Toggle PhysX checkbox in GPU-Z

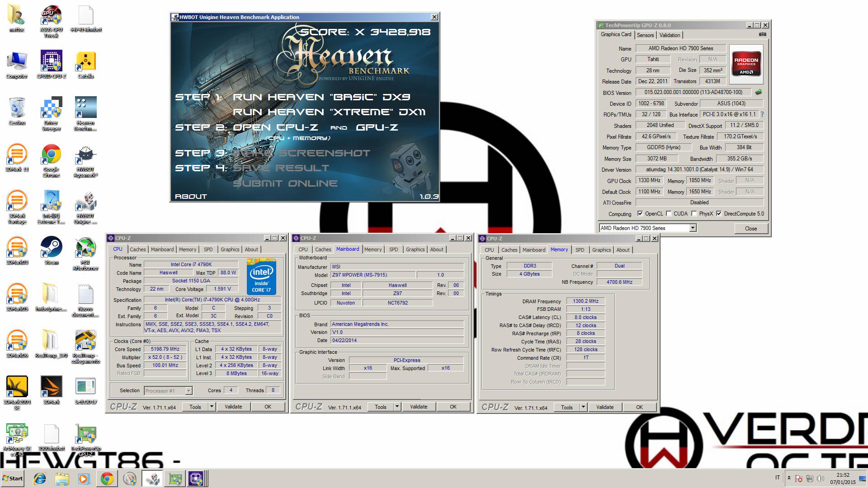[694, 214]
